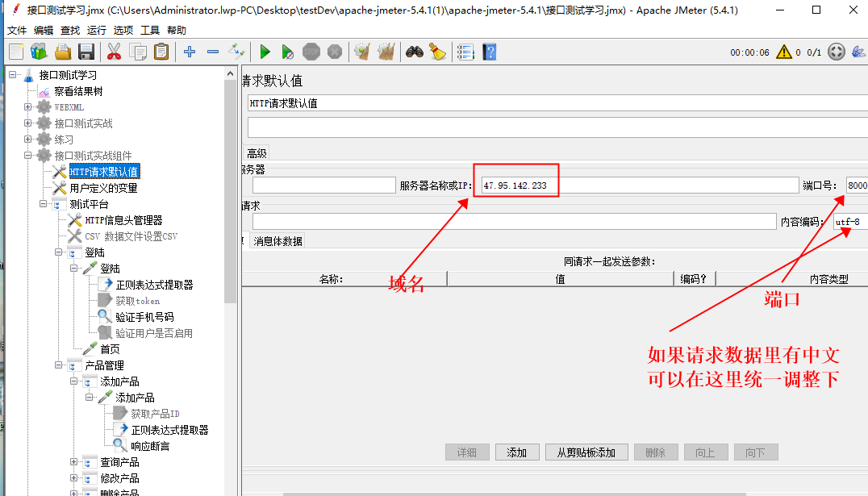The height and width of the screenshot is (496, 868).
Task: Click the 内容编码 field with utf-8
Action: pyautogui.click(x=850, y=222)
